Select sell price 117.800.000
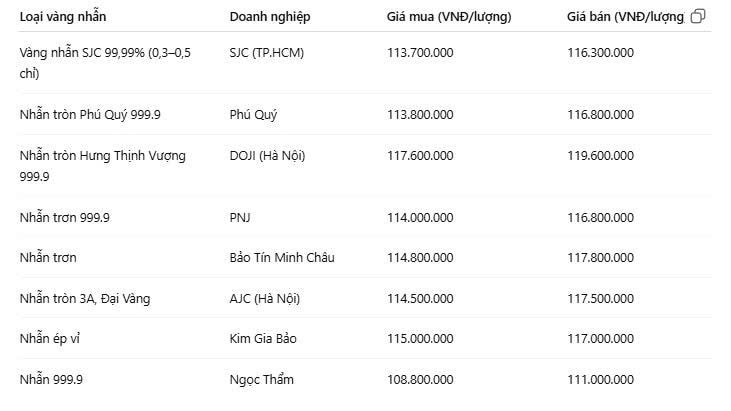 (600, 258)
